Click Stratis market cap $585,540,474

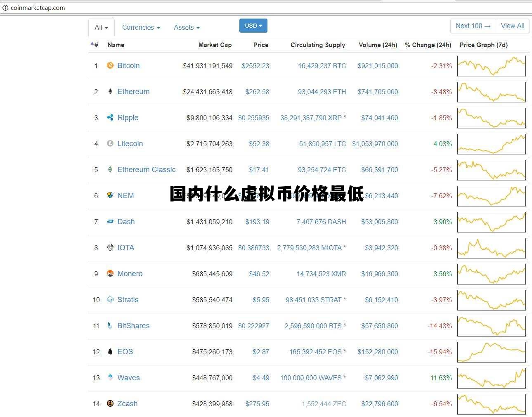pos(212,299)
